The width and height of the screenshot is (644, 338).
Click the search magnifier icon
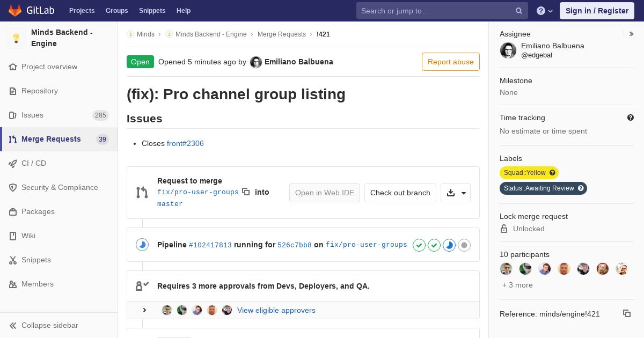pos(519,11)
